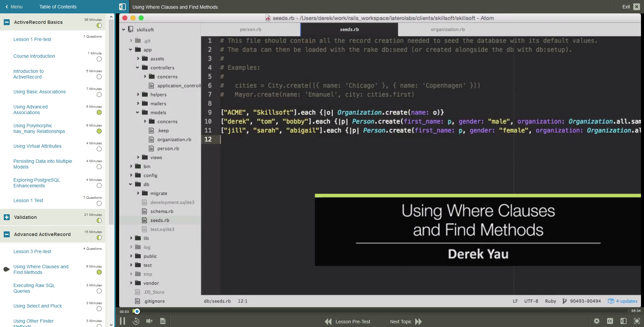644x327 pixels.
Task: Go back to the Menu
Action: coord(14,7)
